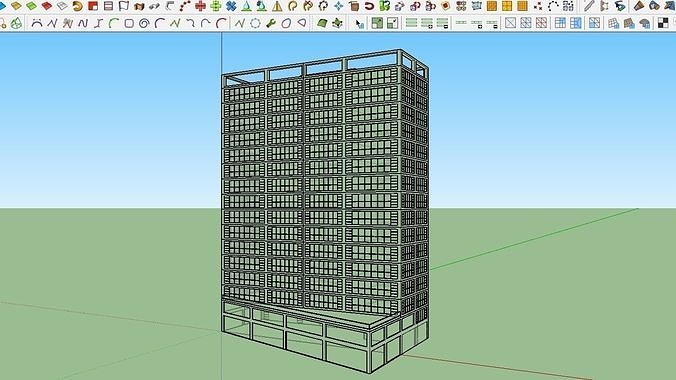This screenshot has width=676, height=380.
Task: Click the dotted circle tool icon
Action: tap(255, 23)
